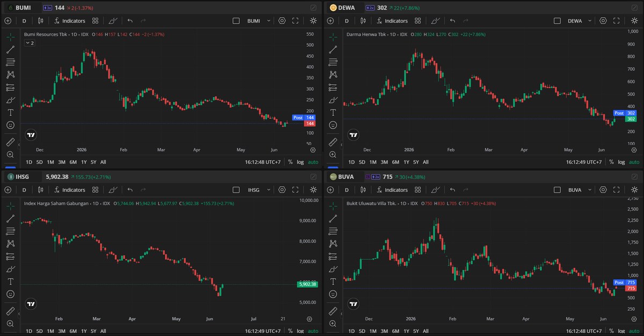
Task: Collapse drawing sidebar arrow in BUMI chart
Action: [19, 144]
